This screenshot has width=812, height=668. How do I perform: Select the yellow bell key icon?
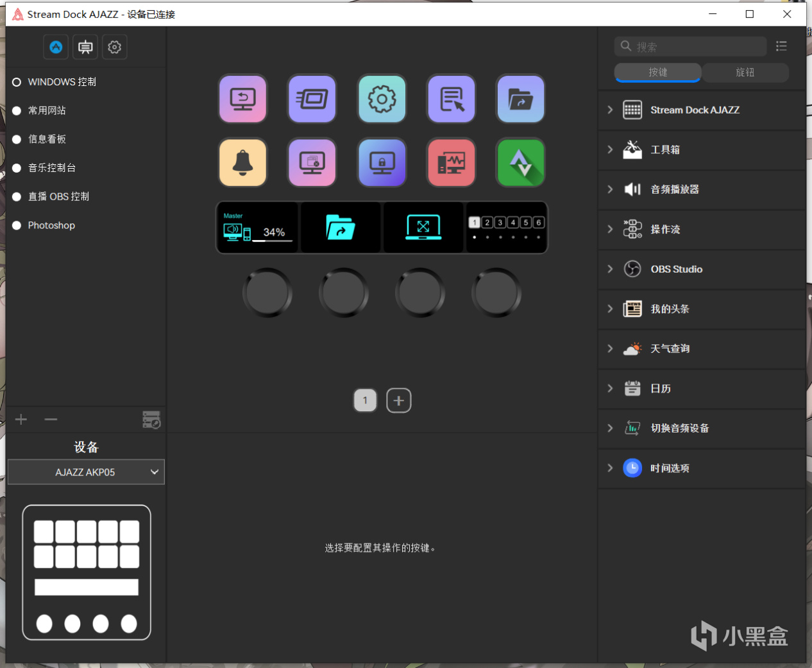[x=242, y=162]
